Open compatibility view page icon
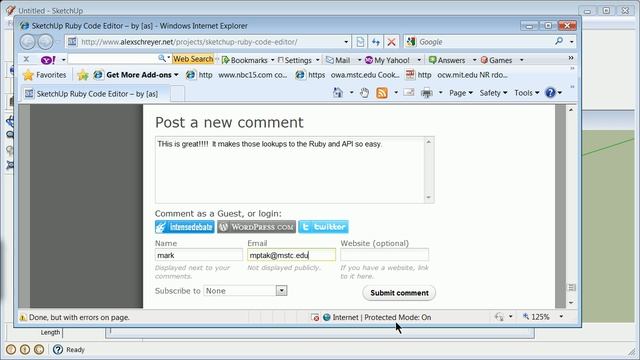Screen dimensions: 640x360 pyautogui.click(x=360, y=42)
